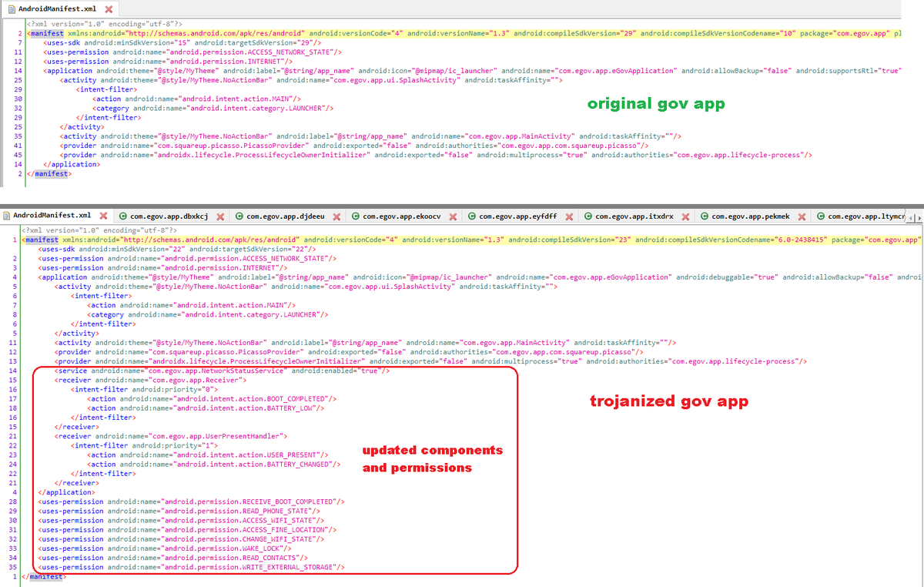Click the WAKE_LOCK permission line

pyautogui.click(x=165, y=548)
